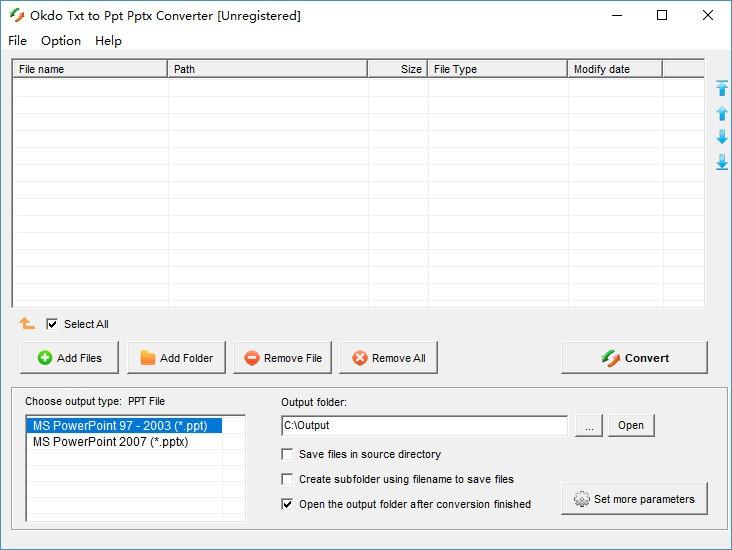This screenshot has width=732, height=550.
Task: Select MS PowerPoint 2007 (*.pptx) output type
Action: coord(124,442)
